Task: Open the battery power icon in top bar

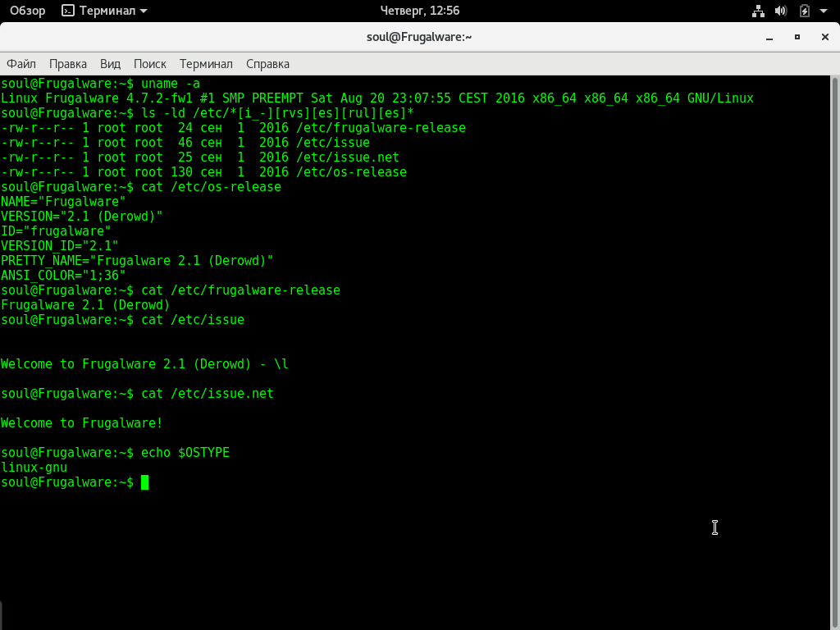Action: (x=804, y=11)
